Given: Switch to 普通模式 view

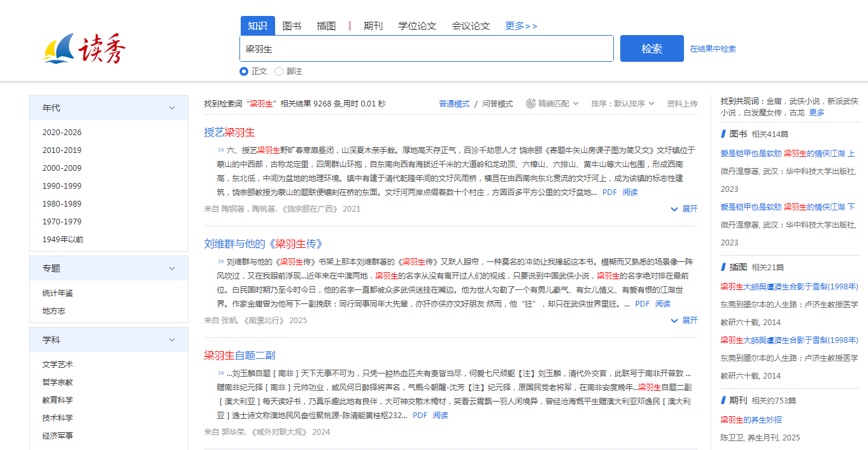Looking at the screenshot, I should pyautogui.click(x=454, y=103).
